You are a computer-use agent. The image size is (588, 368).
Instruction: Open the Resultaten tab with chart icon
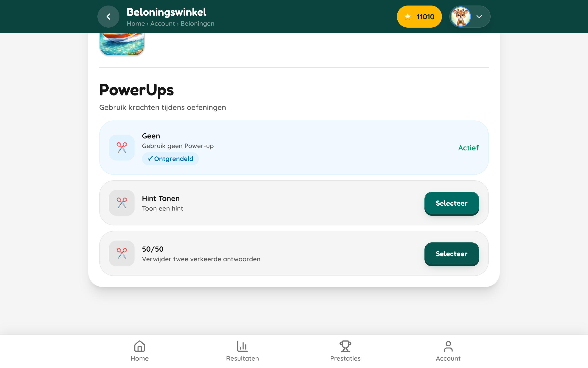243,351
